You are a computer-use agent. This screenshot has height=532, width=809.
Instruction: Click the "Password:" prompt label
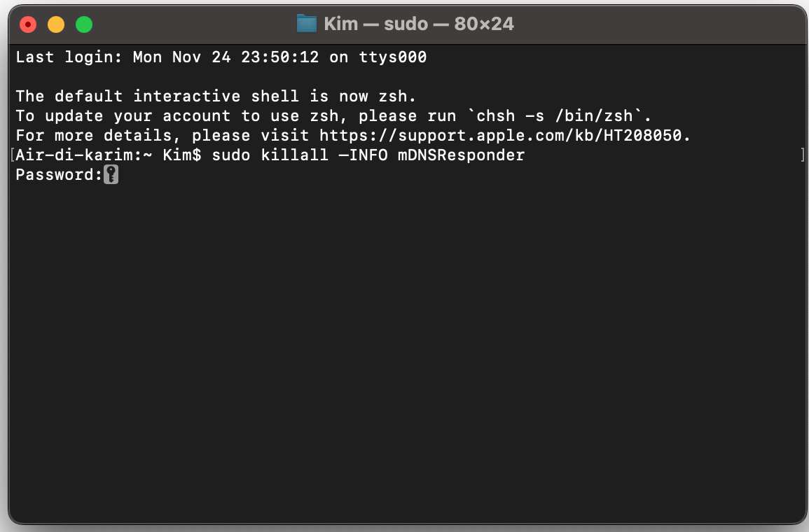(x=59, y=175)
